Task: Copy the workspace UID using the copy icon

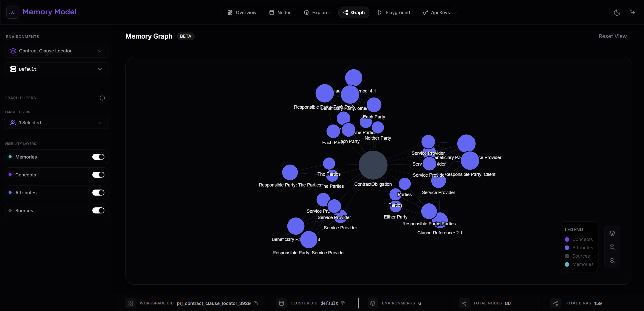Action: (256, 303)
